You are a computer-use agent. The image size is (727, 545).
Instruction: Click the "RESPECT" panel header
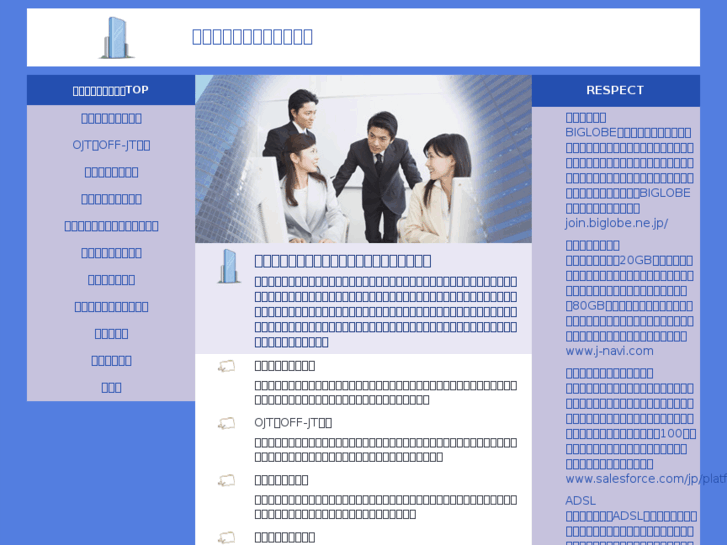[615, 90]
